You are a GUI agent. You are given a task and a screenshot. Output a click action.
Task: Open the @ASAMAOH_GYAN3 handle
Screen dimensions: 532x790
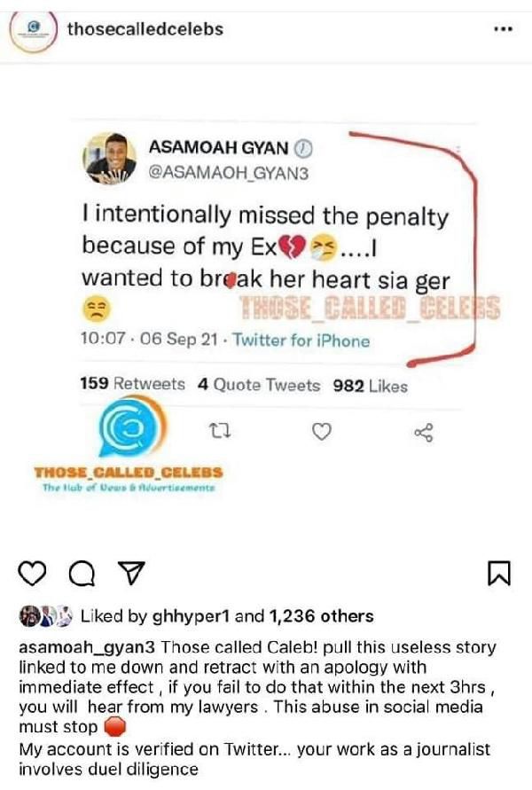[x=228, y=173]
